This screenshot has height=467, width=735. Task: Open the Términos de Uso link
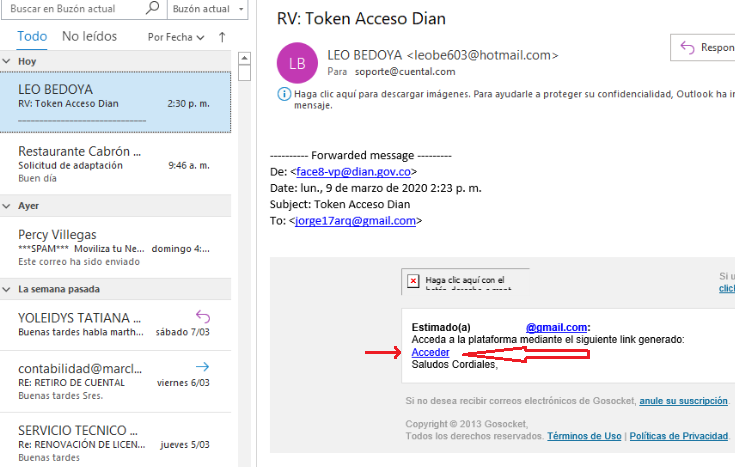pos(584,436)
